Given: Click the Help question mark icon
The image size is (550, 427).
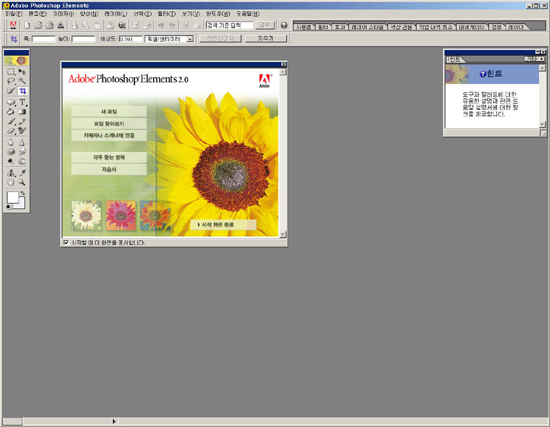Looking at the screenshot, I should tap(284, 25).
